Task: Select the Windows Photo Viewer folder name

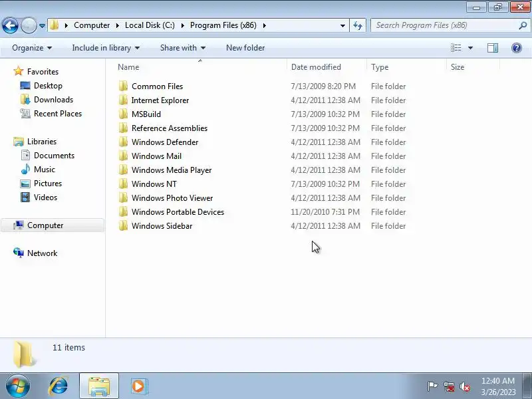Action: (172, 198)
